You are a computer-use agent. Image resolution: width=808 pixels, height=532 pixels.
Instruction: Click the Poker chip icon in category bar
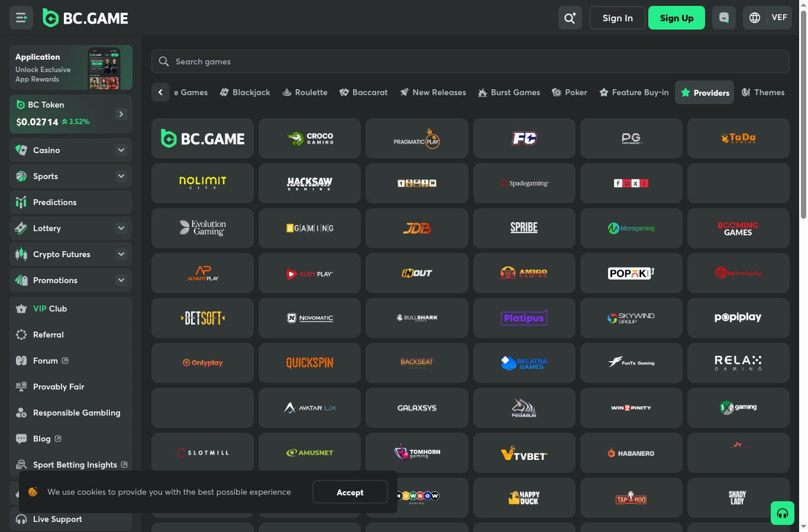coord(557,92)
